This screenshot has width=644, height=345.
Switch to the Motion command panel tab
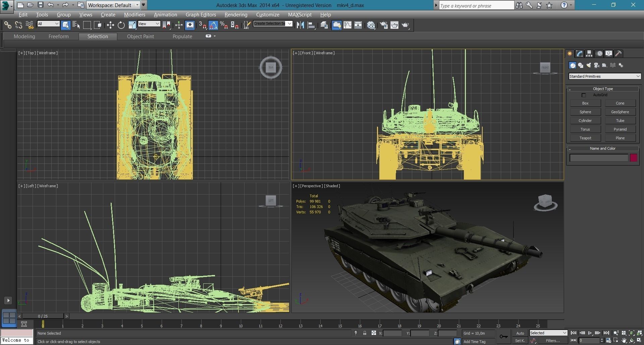coord(599,54)
